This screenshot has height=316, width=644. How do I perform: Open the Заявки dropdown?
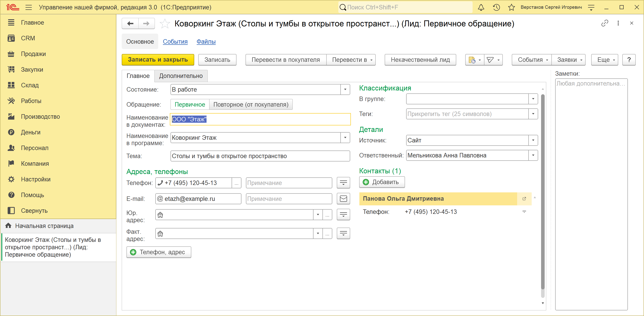569,60
